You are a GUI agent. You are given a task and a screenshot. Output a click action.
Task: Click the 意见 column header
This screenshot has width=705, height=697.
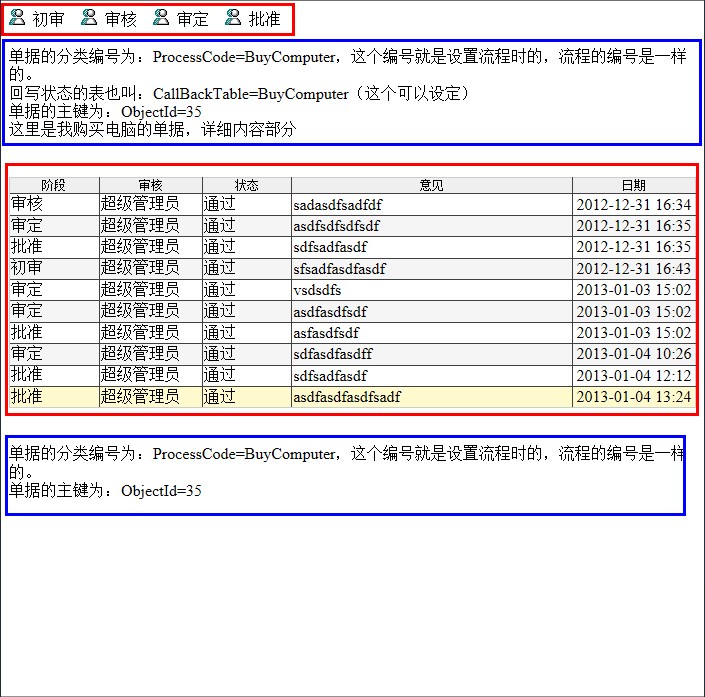tap(432, 185)
